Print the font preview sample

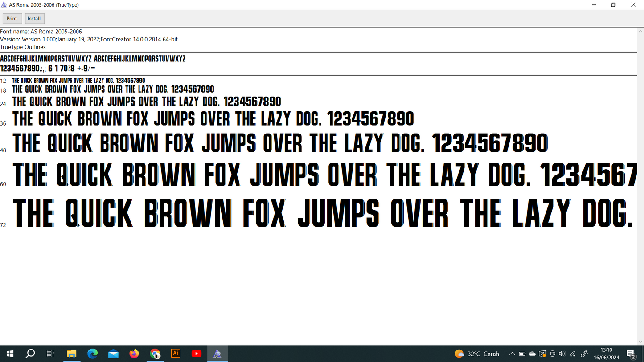click(12, 18)
